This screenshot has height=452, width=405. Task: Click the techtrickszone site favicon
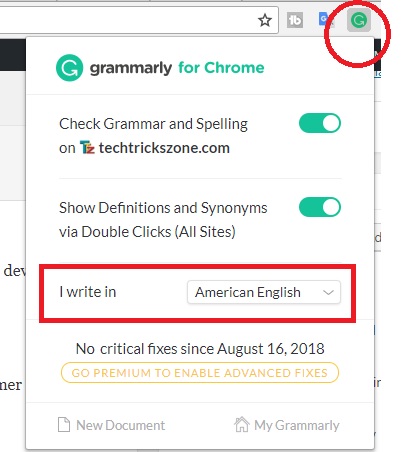87,148
